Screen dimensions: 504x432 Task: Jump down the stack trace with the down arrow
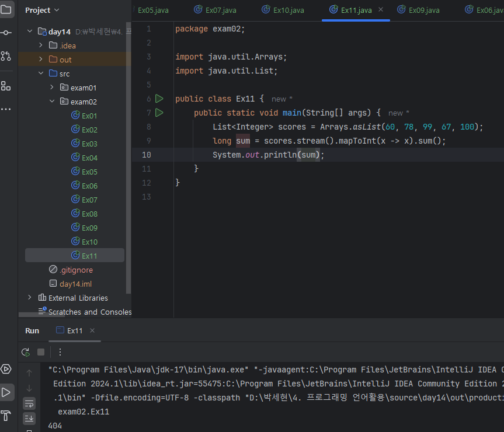(29, 388)
